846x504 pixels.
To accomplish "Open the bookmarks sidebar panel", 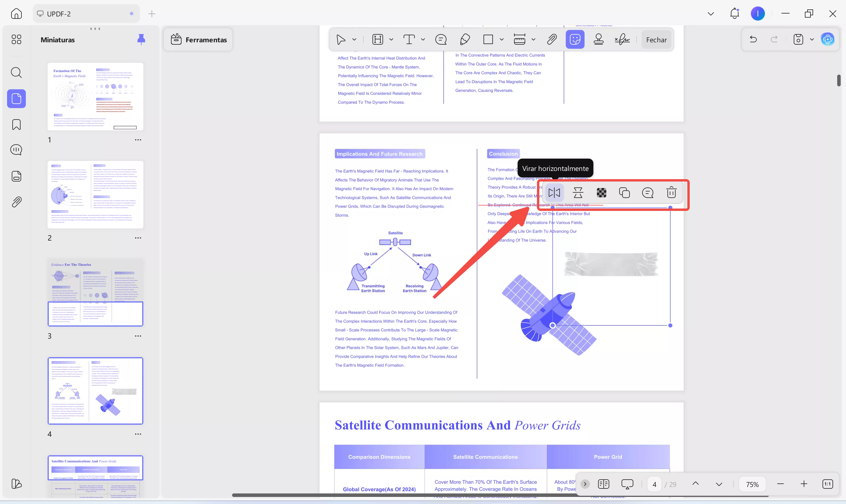I will pyautogui.click(x=16, y=125).
